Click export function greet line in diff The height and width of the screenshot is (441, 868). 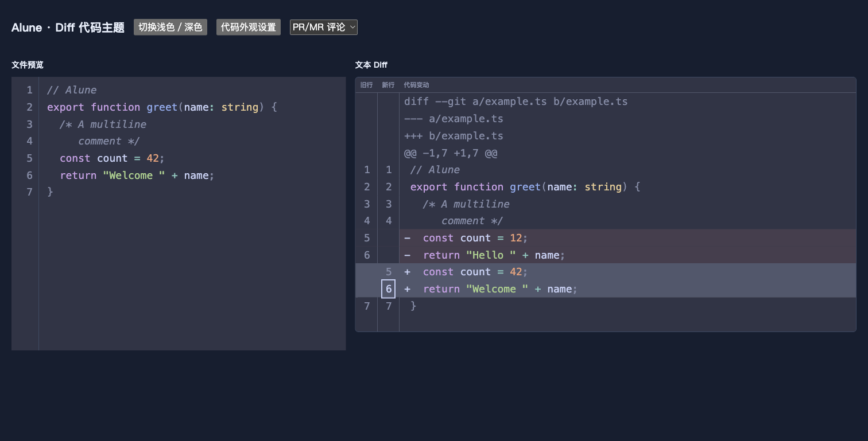(x=525, y=187)
